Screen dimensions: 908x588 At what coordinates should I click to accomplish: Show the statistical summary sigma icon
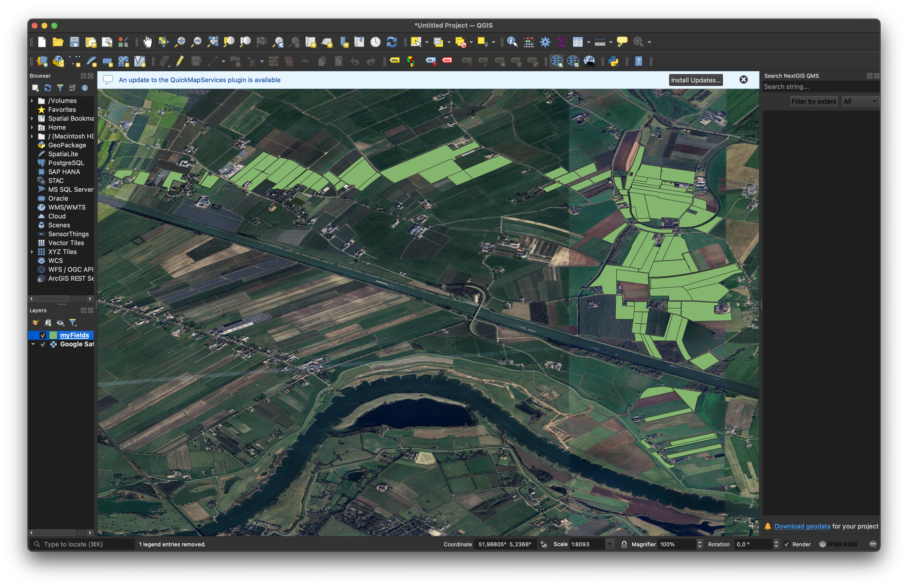click(561, 42)
